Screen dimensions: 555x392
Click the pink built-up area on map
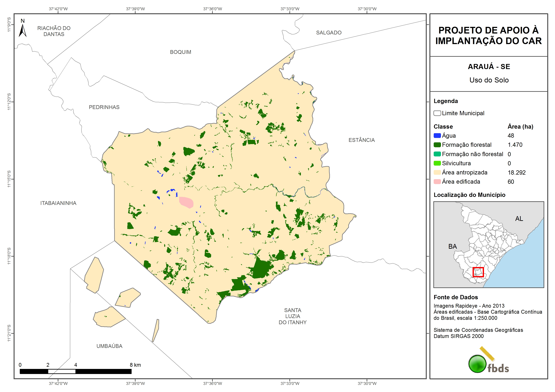coord(186,202)
